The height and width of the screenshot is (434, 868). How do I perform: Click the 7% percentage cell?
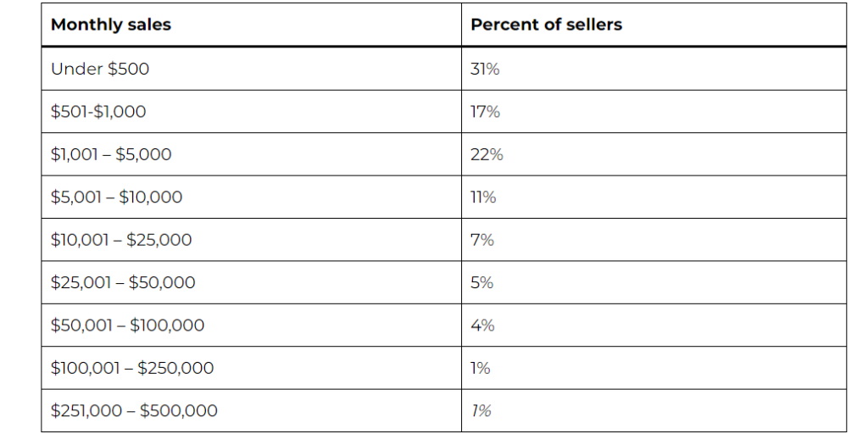481,240
